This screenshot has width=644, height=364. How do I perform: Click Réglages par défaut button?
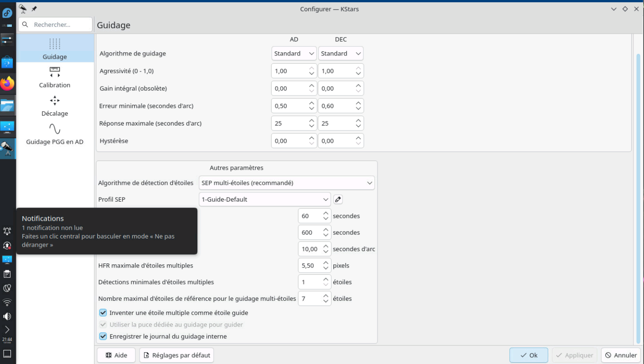pyautogui.click(x=176, y=355)
